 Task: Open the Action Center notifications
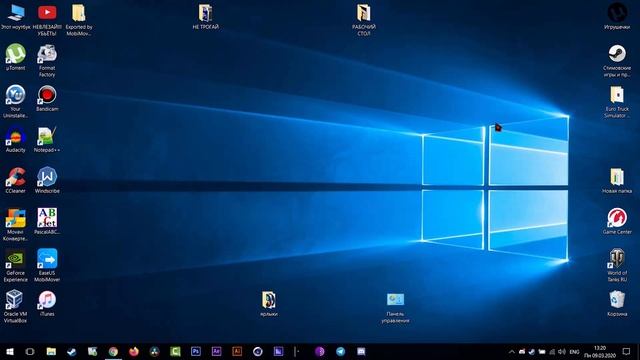[x=626, y=351]
